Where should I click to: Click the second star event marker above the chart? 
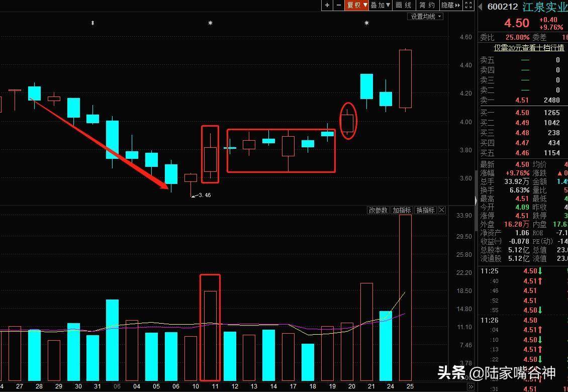366,23
